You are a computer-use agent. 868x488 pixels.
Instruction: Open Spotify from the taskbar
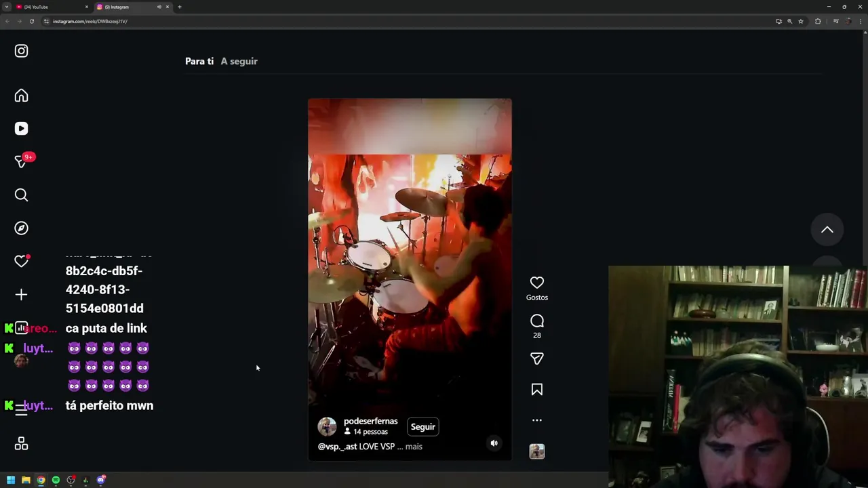[56, 480]
